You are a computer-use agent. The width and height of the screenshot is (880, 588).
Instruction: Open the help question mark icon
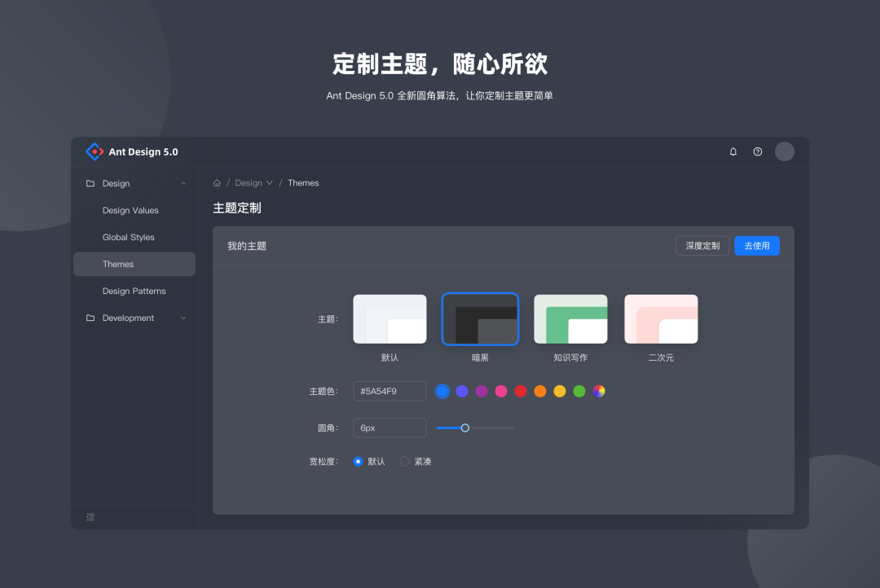tap(758, 151)
